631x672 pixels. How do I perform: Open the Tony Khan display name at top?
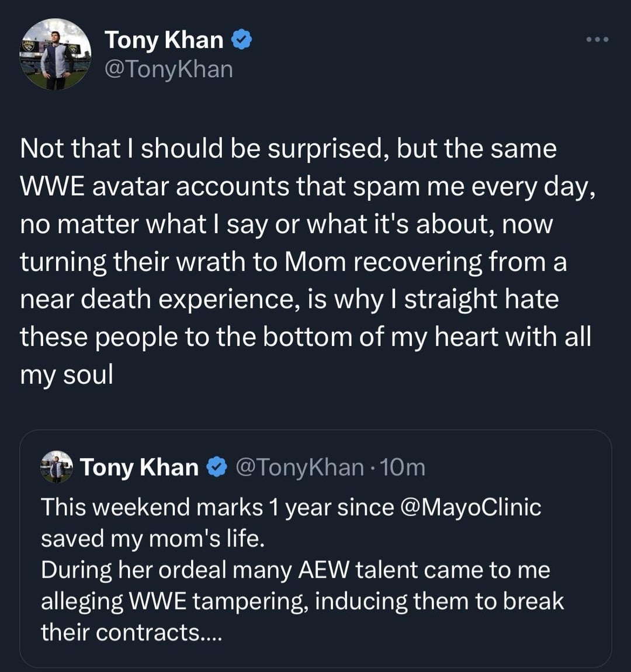coord(164,40)
